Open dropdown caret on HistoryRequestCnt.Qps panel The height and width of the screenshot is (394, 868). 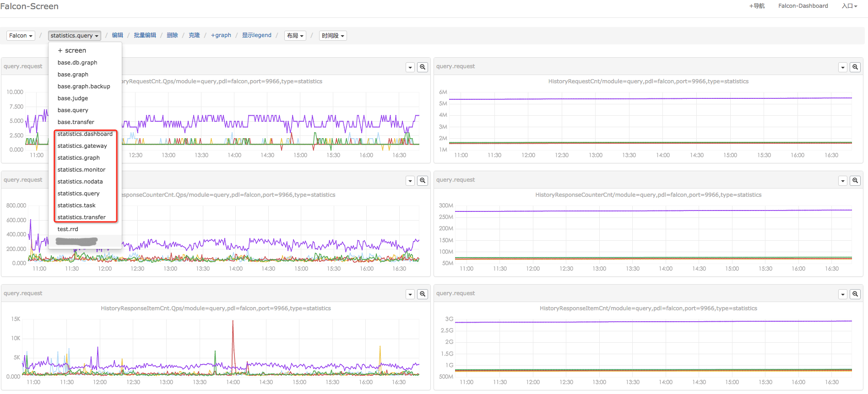(x=410, y=67)
